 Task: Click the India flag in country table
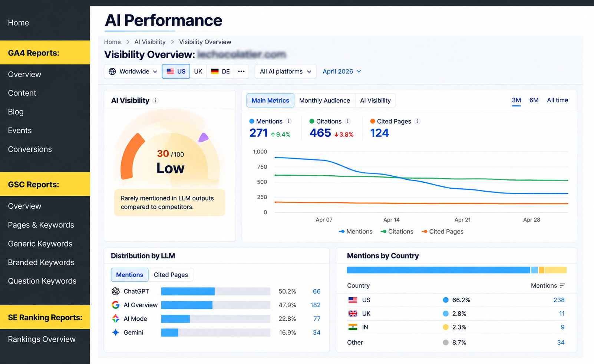coord(353,327)
